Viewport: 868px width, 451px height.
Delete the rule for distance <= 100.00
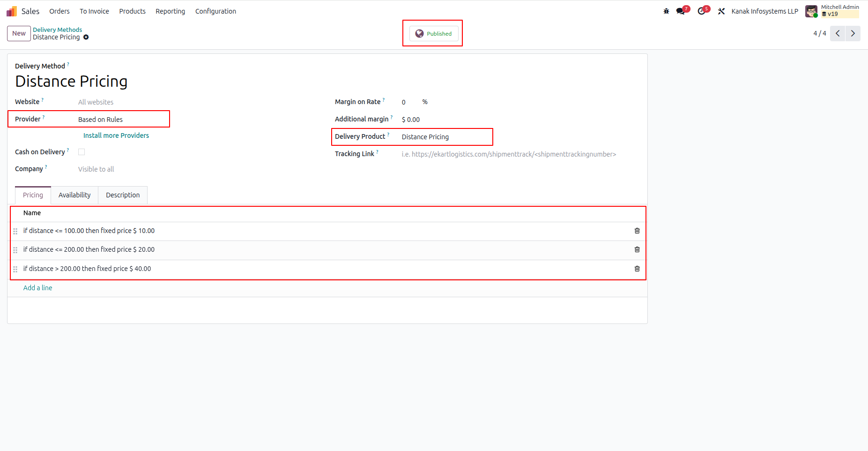pyautogui.click(x=637, y=231)
